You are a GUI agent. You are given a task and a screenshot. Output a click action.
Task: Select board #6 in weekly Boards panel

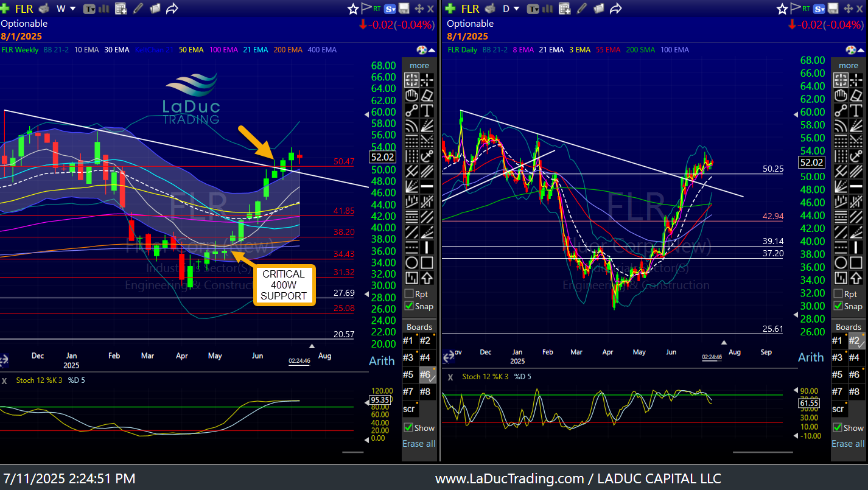point(427,374)
